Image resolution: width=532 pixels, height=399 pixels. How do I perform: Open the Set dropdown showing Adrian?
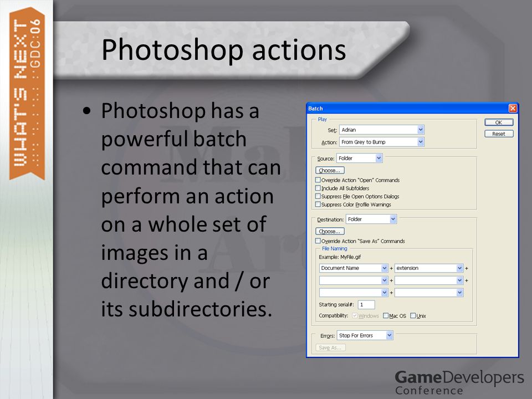pyautogui.click(x=382, y=130)
